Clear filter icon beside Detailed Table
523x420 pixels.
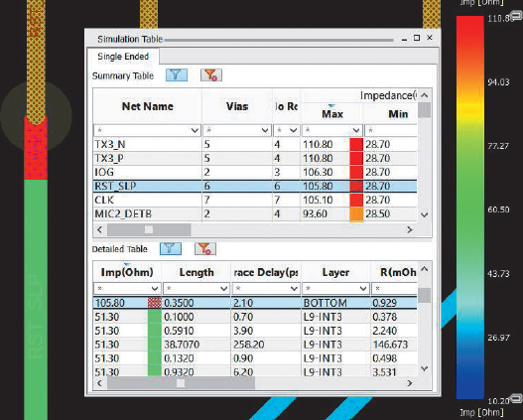tap(205, 248)
